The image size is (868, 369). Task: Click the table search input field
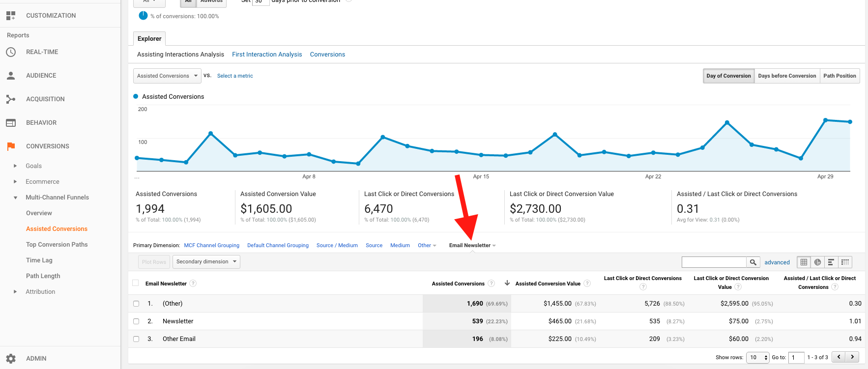(714, 262)
